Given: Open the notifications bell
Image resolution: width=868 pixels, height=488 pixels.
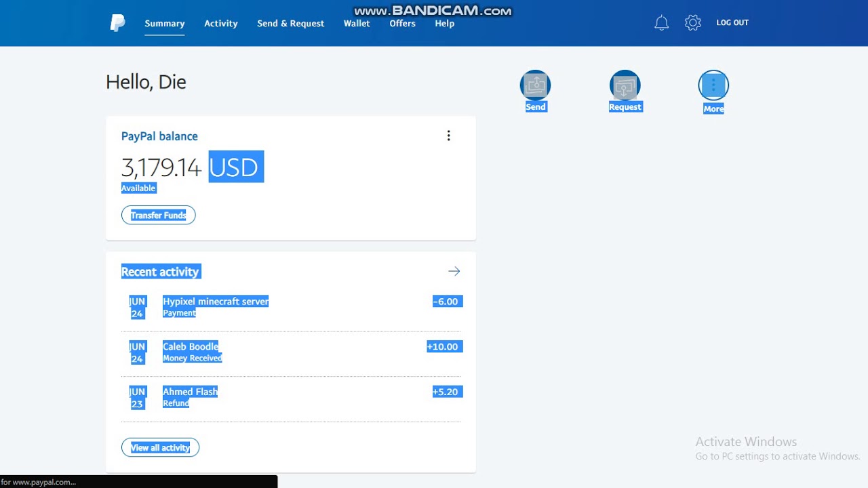Looking at the screenshot, I should pyautogui.click(x=661, y=23).
